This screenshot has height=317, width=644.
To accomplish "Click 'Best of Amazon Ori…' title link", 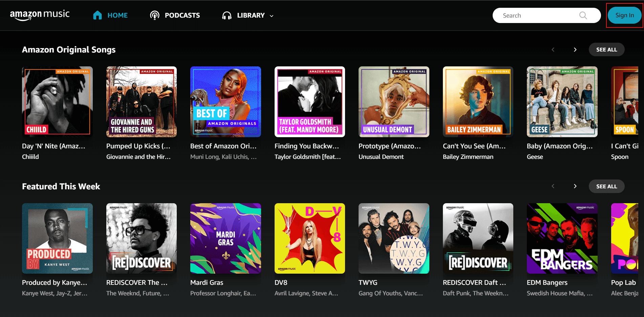I will coord(223,146).
